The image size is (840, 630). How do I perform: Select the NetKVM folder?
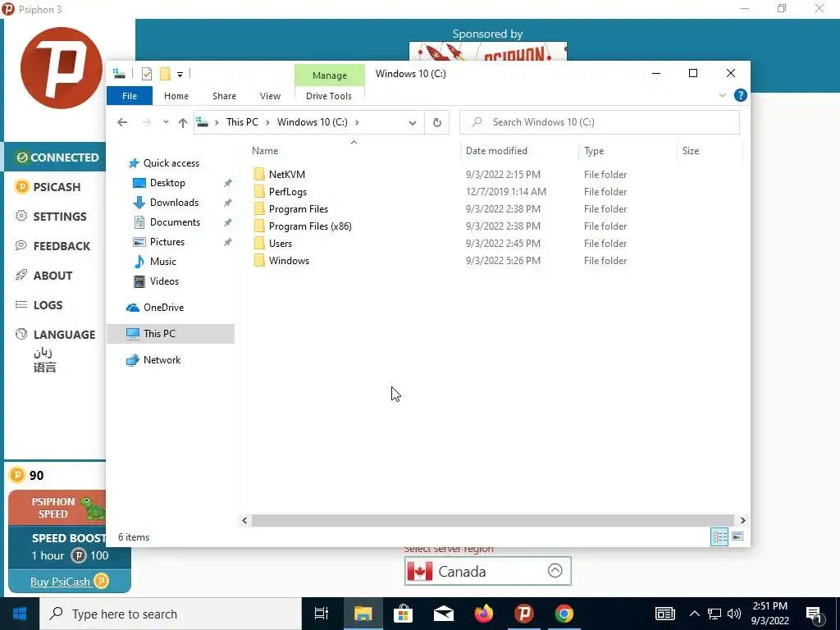[x=286, y=174]
